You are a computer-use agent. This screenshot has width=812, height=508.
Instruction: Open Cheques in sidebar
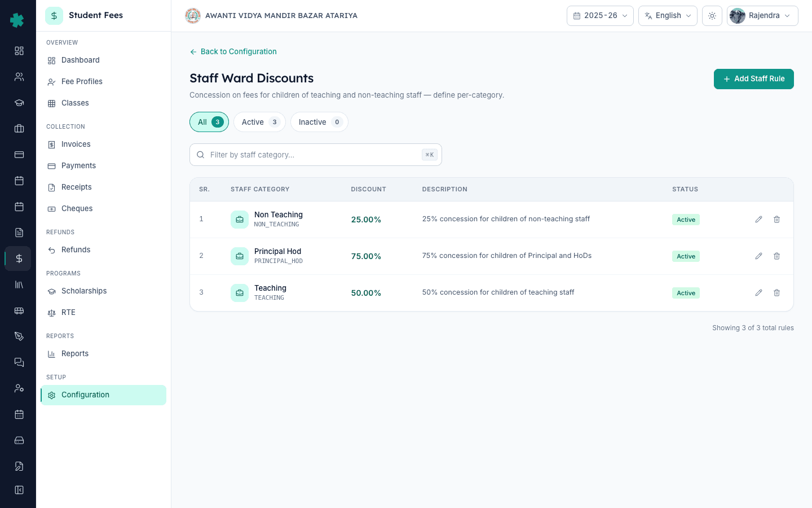click(103, 209)
